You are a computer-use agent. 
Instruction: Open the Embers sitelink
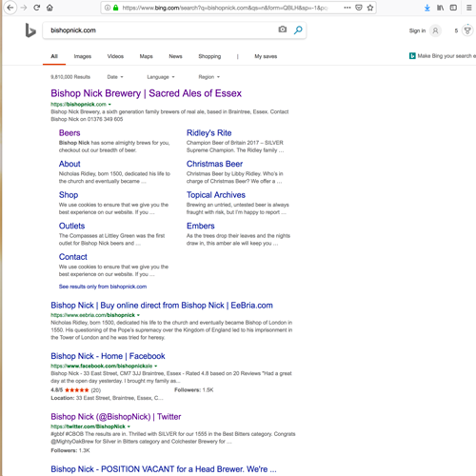201,226
